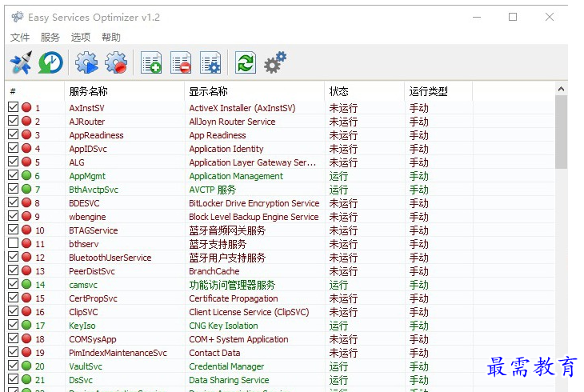Click the scrollbar up arrow

[x=562, y=89]
